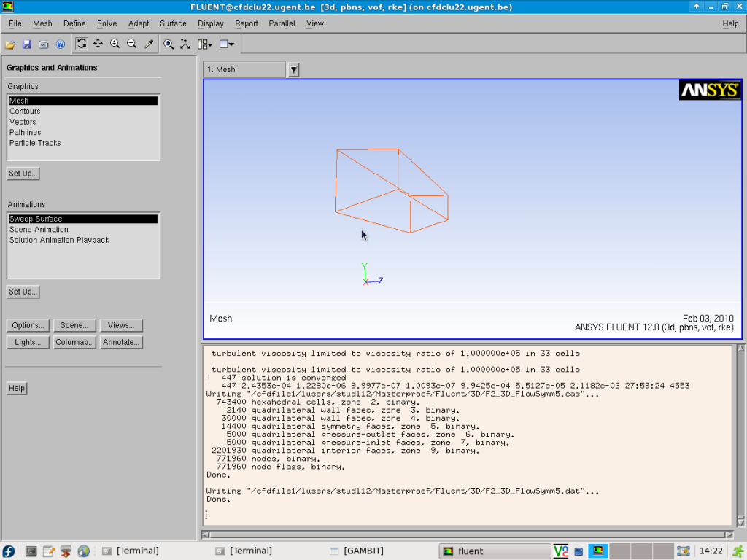Click the Lights... button
The width and height of the screenshot is (747, 560).
[x=28, y=342]
